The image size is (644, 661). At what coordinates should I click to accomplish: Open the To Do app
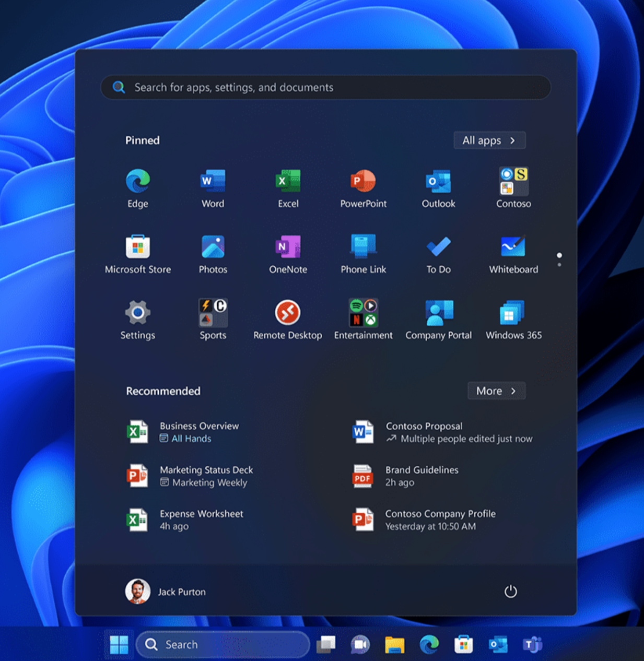pos(438,254)
